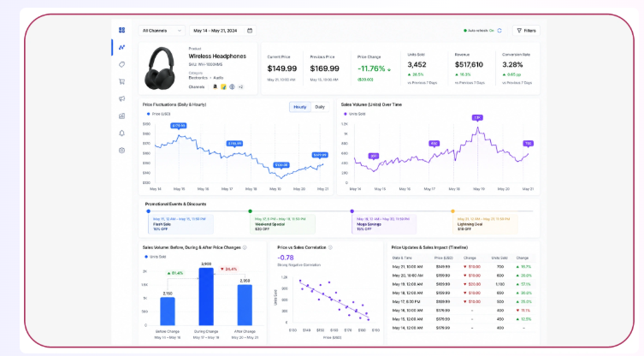The width and height of the screenshot is (644, 356).
Task: Click the 300 units sales chart marker
Action: click(374, 157)
